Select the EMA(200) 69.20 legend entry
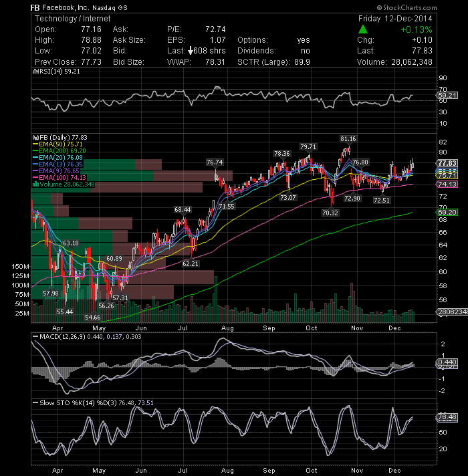Screen dimensions: 468x476 pyautogui.click(x=60, y=151)
